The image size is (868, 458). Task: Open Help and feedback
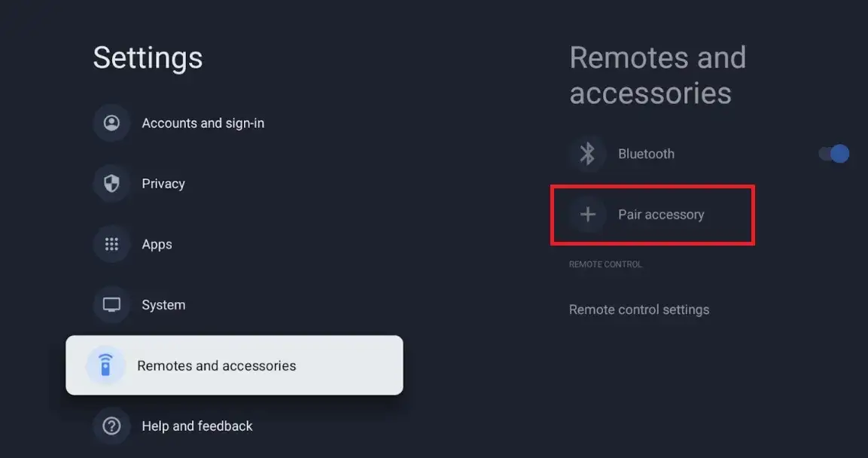tap(196, 426)
